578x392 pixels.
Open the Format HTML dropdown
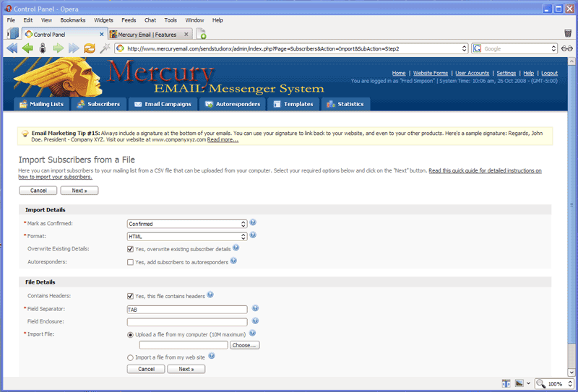coord(187,237)
